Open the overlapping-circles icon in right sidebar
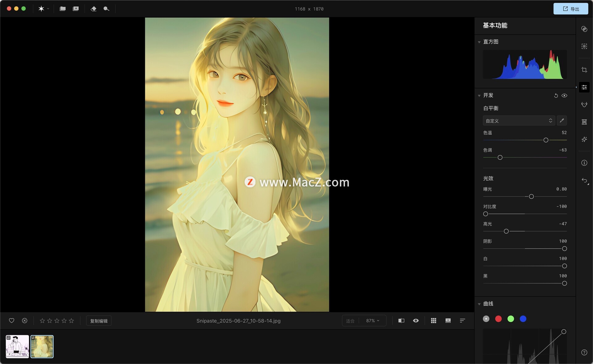 [584, 29]
